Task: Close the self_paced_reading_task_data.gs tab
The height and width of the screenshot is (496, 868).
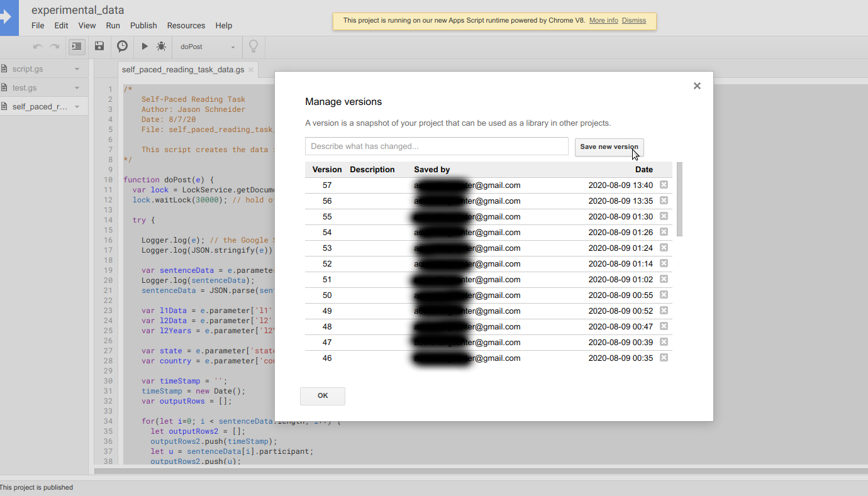Action: click(x=251, y=70)
